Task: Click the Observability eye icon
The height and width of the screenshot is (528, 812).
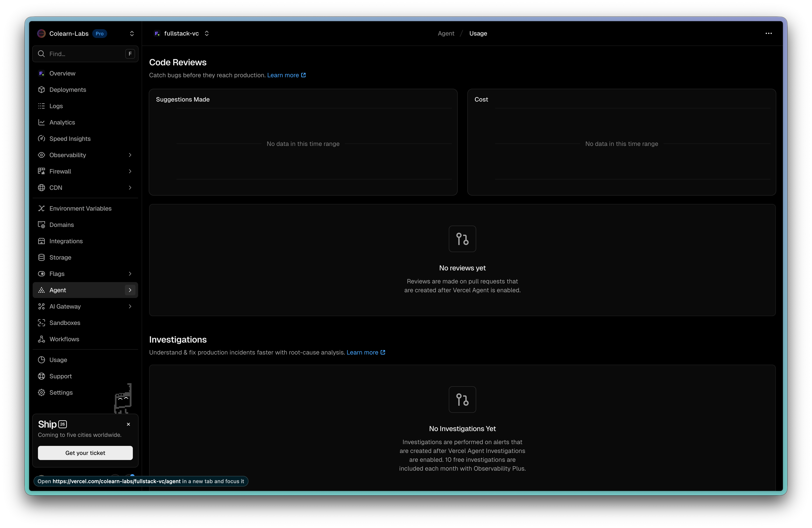Action: pos(42,155)
